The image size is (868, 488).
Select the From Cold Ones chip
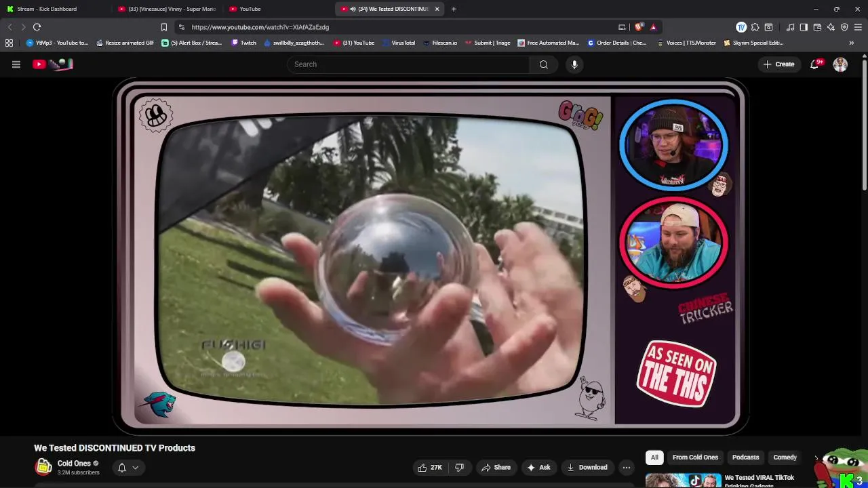pos(695,457)
